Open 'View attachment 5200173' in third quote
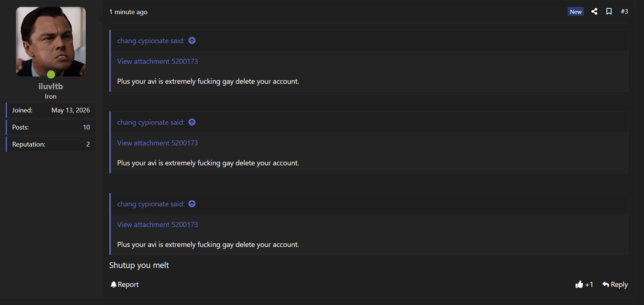The height and width of the screenshot is (305, 644). point(158,224)
